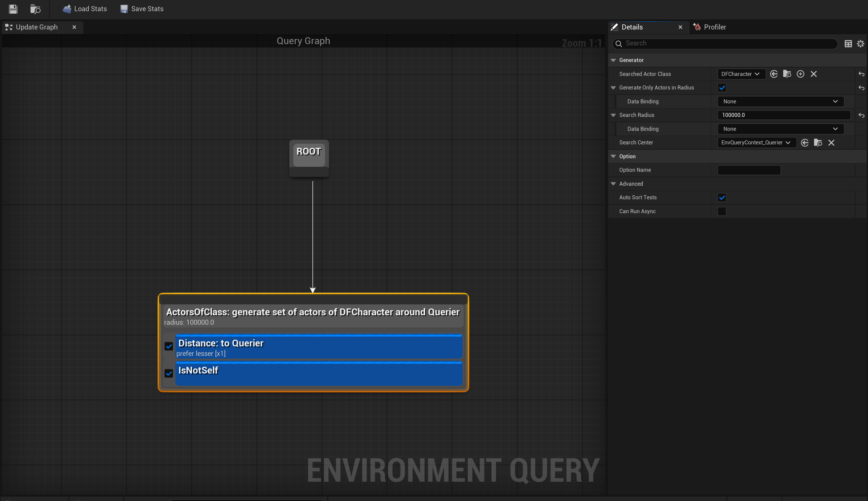Screen dimensions: 868x501
Task: Open the DFCharacter class dropdown
Action: point(740,74)
